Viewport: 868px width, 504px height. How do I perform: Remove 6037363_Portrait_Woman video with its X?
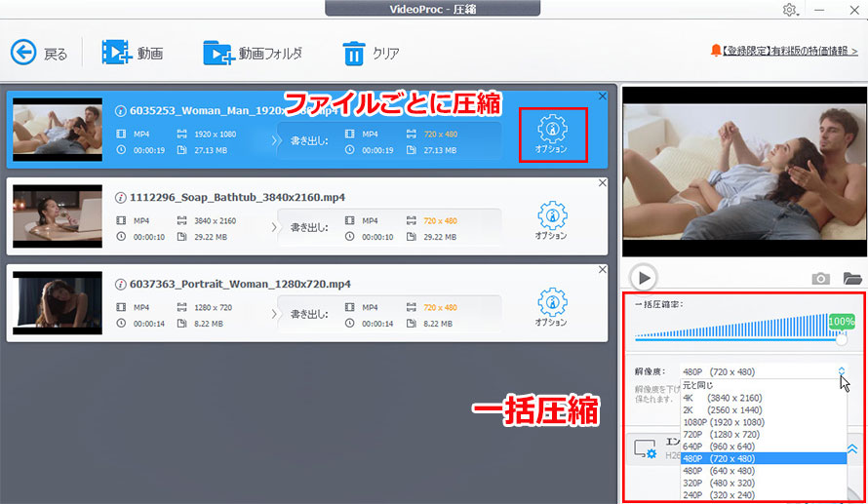pos(603,269)
